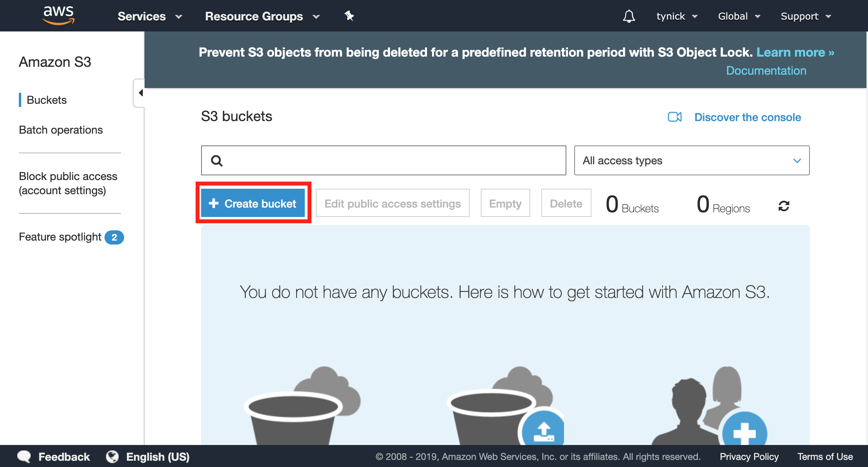Open the Resource Groups menu
The image size is (868, 467).
(x=262, y=16)
